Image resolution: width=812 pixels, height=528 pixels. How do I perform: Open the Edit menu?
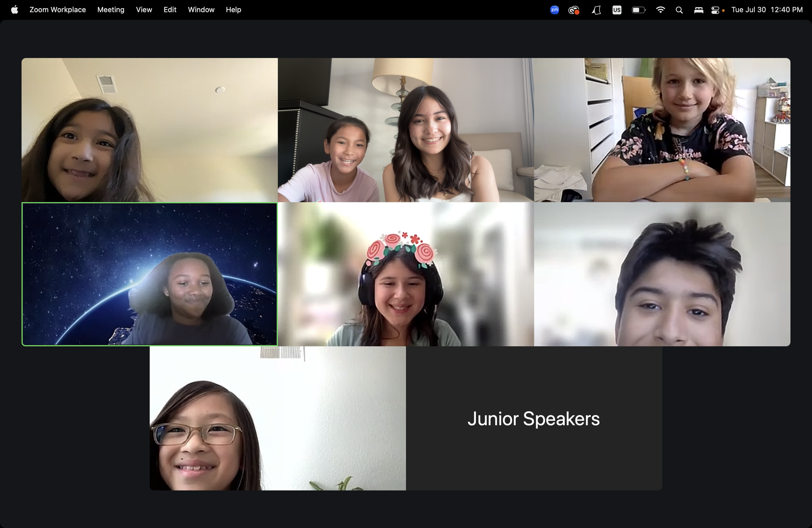tap(170, 10)
